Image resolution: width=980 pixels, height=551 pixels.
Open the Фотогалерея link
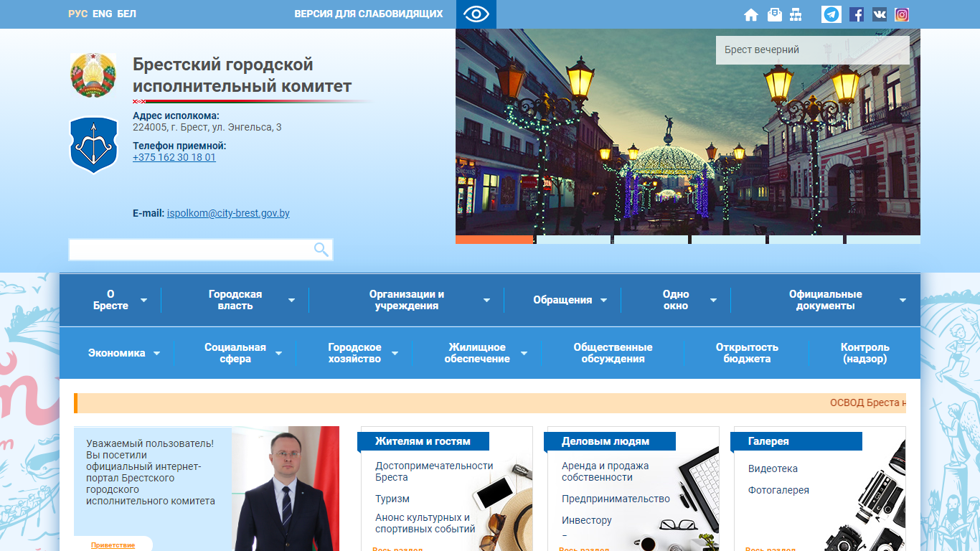tap(778, 490)
